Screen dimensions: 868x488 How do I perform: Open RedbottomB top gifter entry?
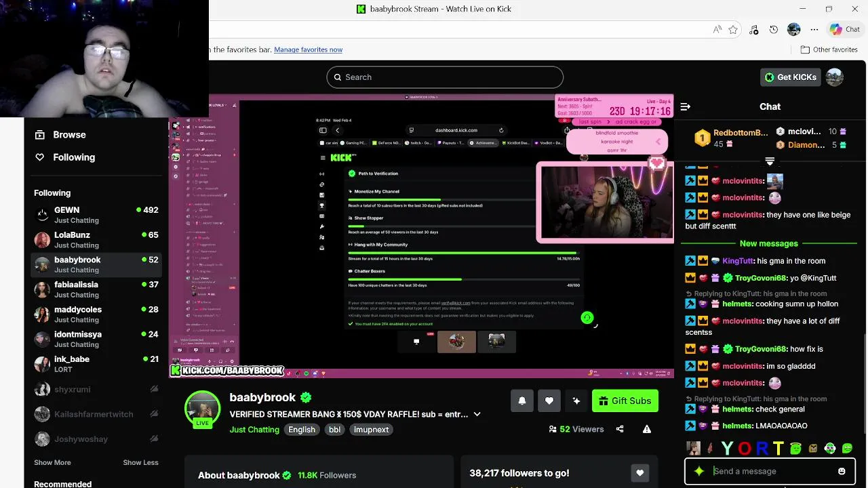731,138
